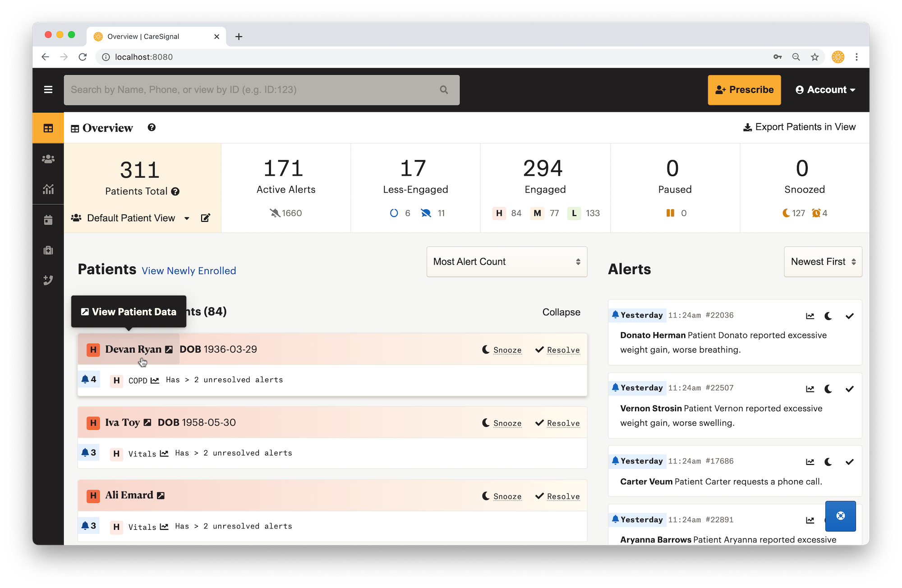Image resolution: width=902 pixels, height=588 pixels.
Task: Open the Newest First sort dropdown
Action: point(823,262)
